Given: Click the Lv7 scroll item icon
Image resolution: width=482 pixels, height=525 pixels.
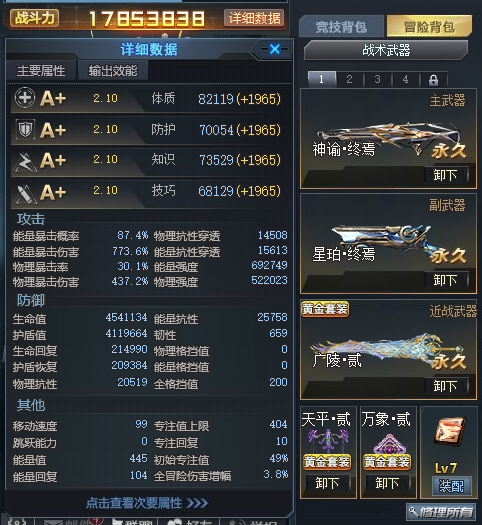Looking at the screenshot, I should click(450, 431).
